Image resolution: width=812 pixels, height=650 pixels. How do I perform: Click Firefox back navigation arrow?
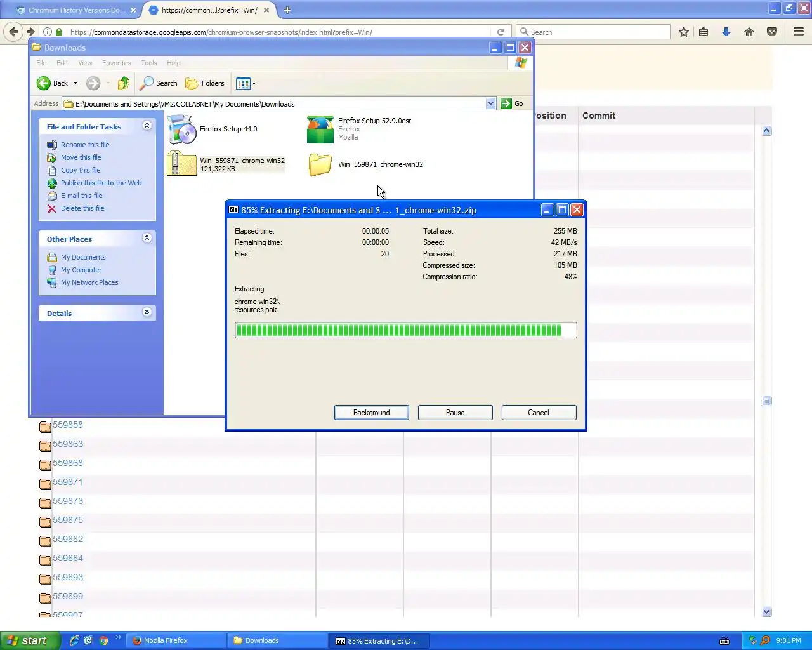coord(13,32)
